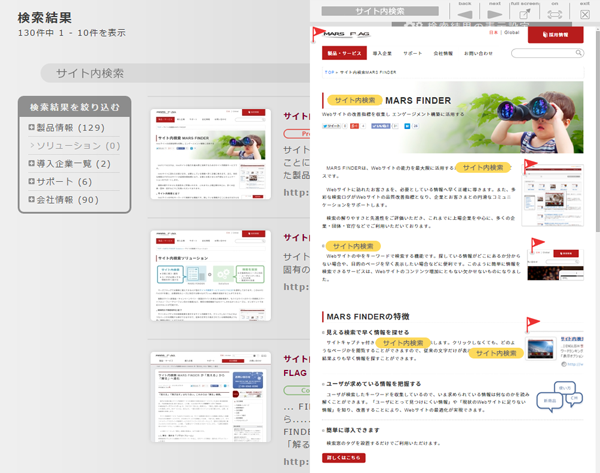Click the ユーザが求めている情報を把握する heading

tap(373, 383)
